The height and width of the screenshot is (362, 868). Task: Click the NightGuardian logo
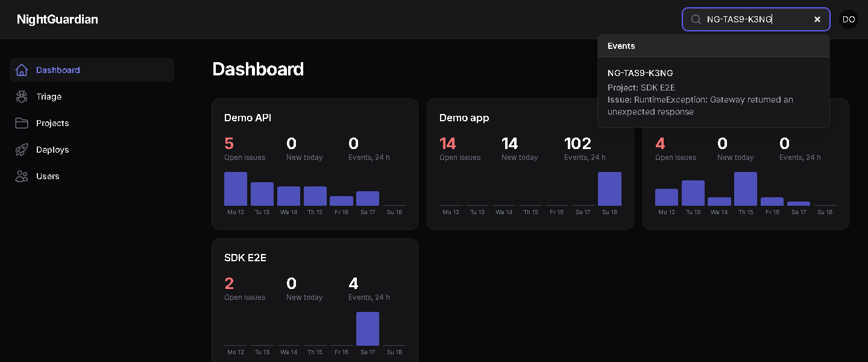coord(57,19)
